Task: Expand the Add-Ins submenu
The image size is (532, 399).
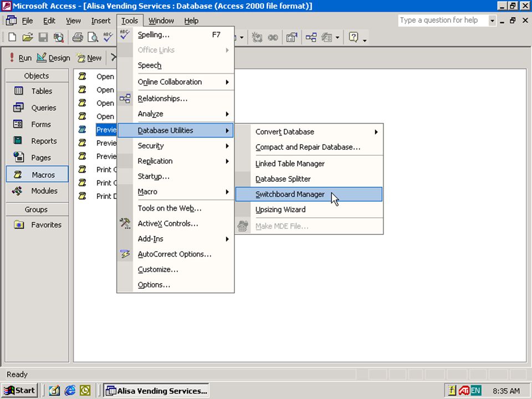Action: pyautogui.click(x=176, y=238)
